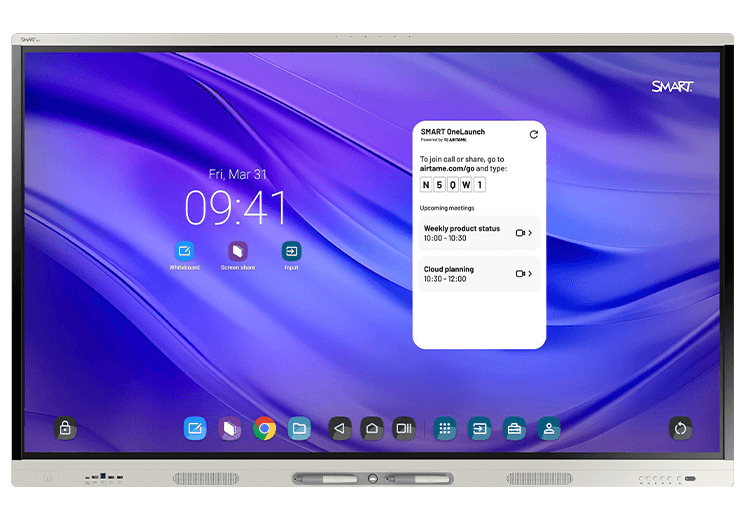Go to Home using the dock button
Viewport: 750px width, 520px height.
tap(372, 428)
